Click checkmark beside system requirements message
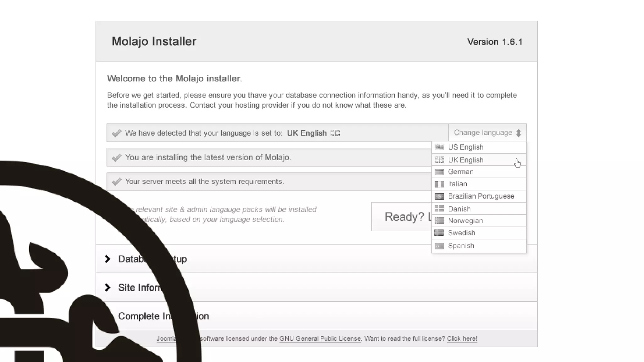The height and width of the screenshot is (362, 644). (117, 182)
